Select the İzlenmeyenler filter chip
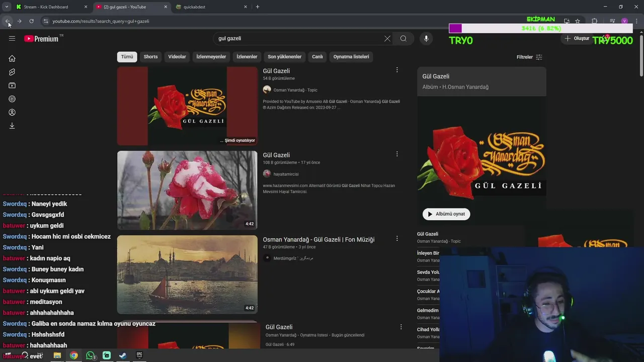The height and width of the screenshot is (362, 644). [x=211, y=57]
